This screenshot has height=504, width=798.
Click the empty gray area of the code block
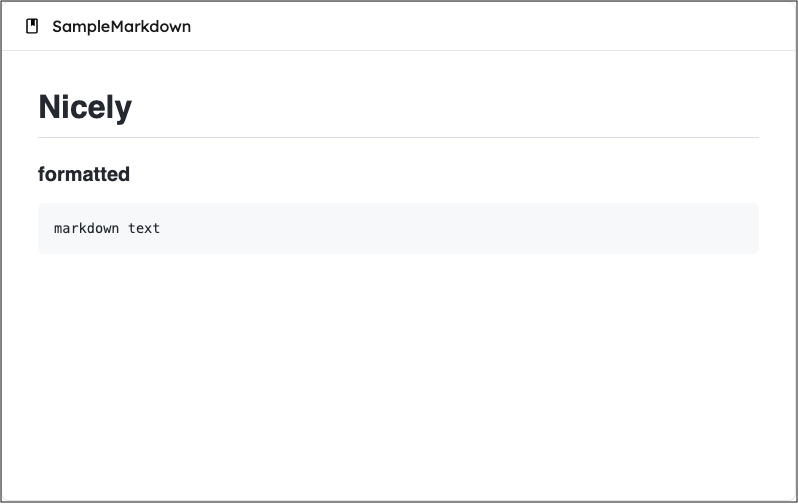[x=450, y=228]
